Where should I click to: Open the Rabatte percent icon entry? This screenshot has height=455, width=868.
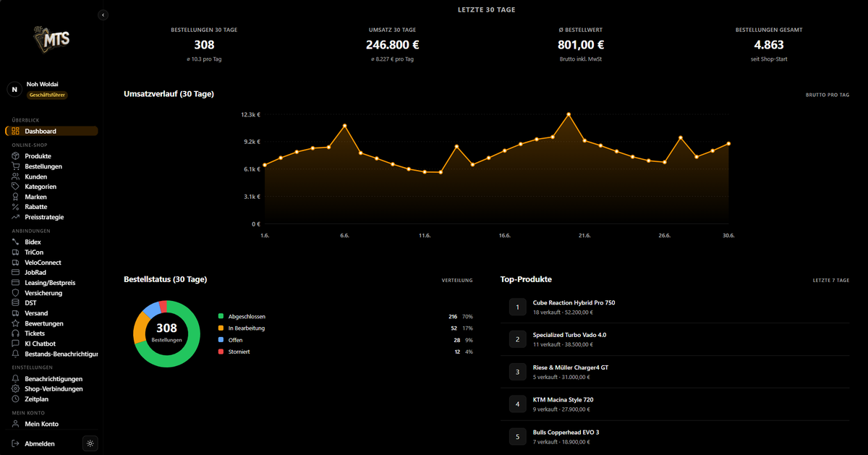tap(16, 207)
